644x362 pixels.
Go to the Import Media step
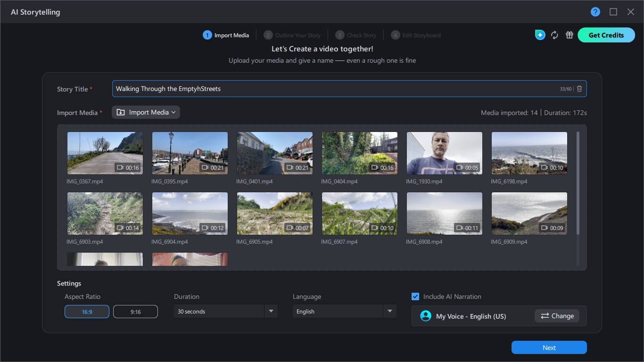pyautogui.click(x=226, y=35)
